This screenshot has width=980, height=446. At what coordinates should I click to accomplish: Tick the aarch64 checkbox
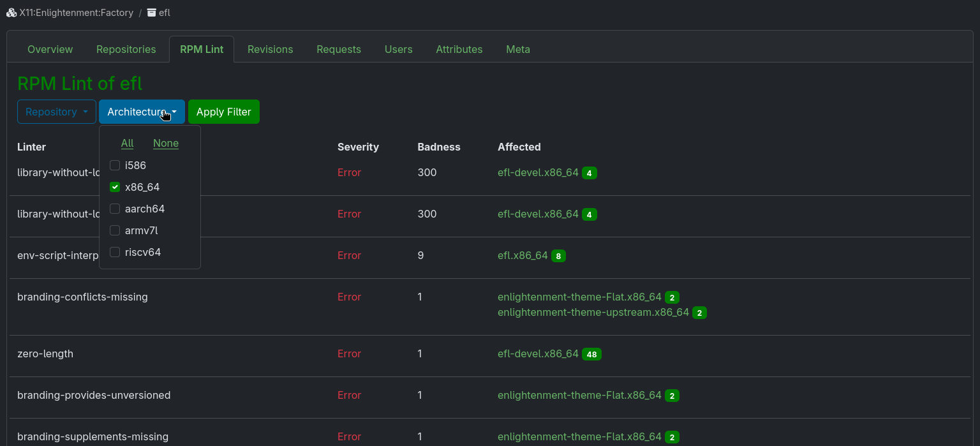click(115, 209)
